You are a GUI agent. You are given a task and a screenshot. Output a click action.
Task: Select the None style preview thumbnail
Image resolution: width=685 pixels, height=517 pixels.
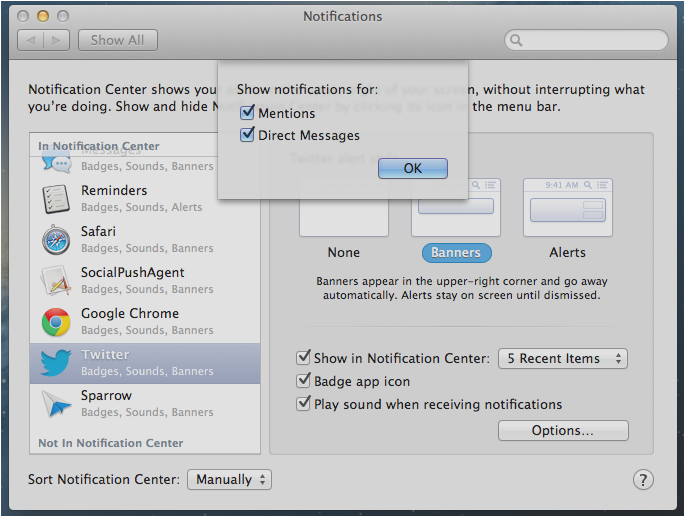point(344,217)
